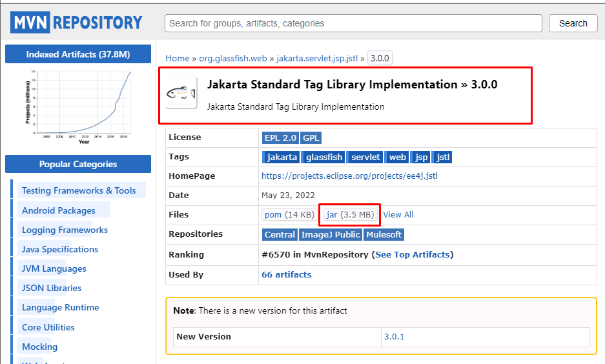The image size is (605, 364).
Task: Select the glassfish tag
Action: click(x=323, y=157)
